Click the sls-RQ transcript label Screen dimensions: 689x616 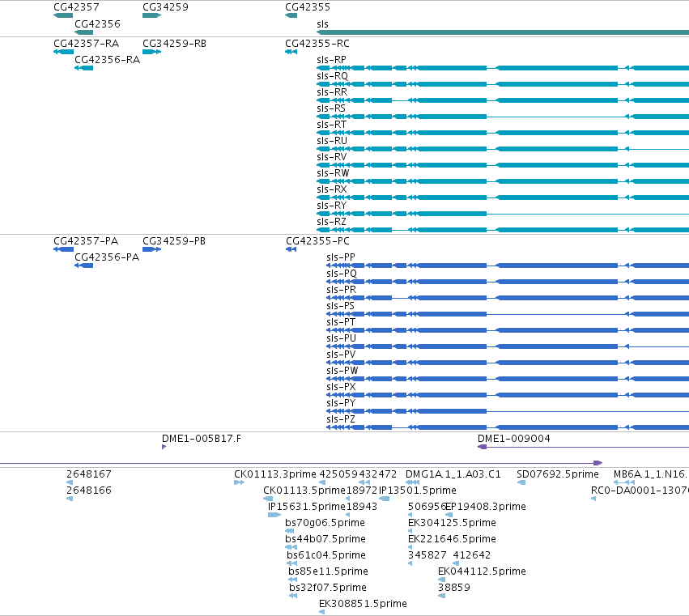[x=332, y=76]
